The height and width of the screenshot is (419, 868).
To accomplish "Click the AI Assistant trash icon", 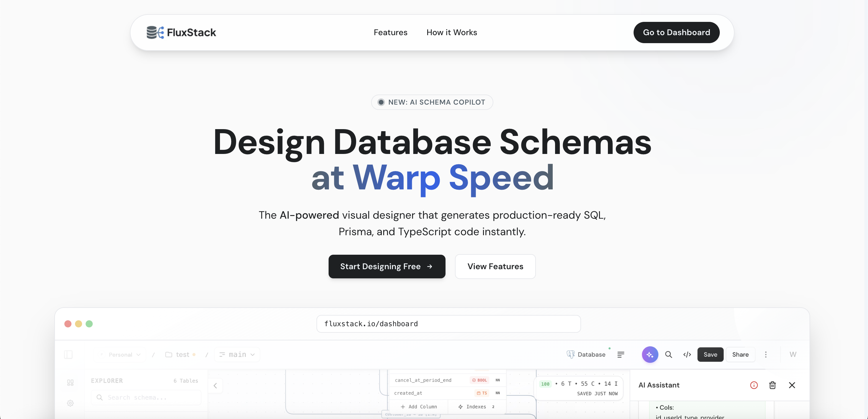I will [x=772, y=385].
